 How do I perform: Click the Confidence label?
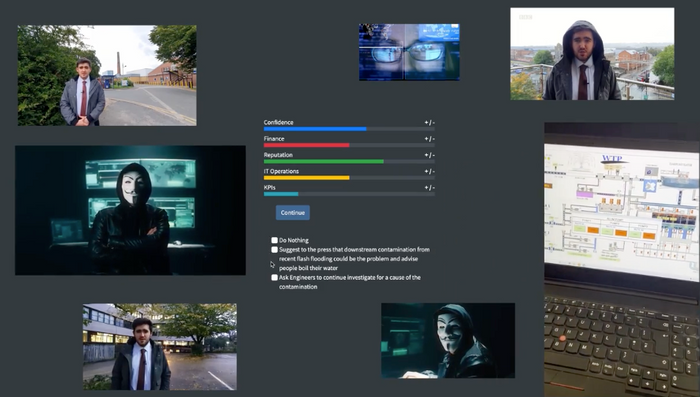pyautogui.click(x=279, y=122)
